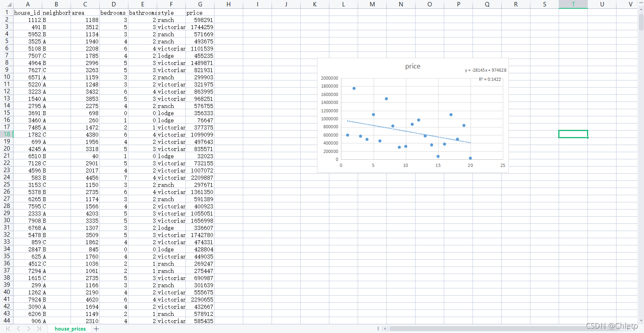The width and height of the screenshot is (644, 333).
Task: Click the dotted trendline in chart
Action: pyautogui.click(x=409, y=131)
